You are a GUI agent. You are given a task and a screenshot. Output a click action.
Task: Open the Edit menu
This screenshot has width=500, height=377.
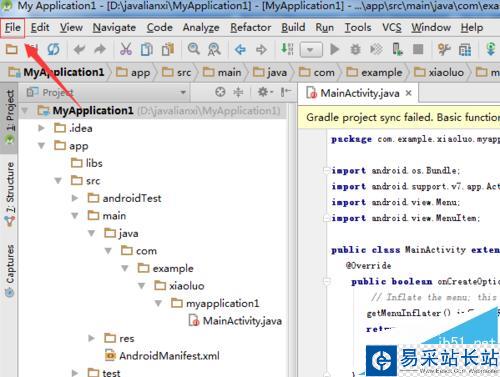coord(40,28)
